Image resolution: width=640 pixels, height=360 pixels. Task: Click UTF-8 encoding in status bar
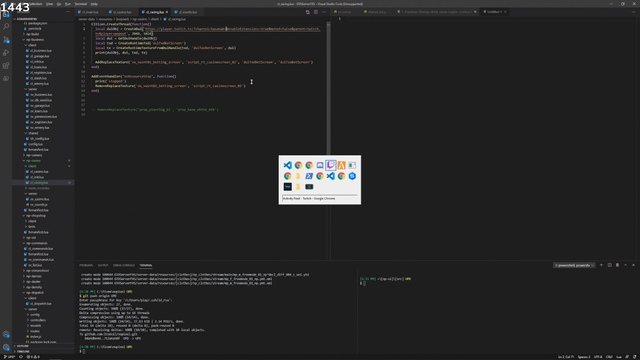pos(598,357)
